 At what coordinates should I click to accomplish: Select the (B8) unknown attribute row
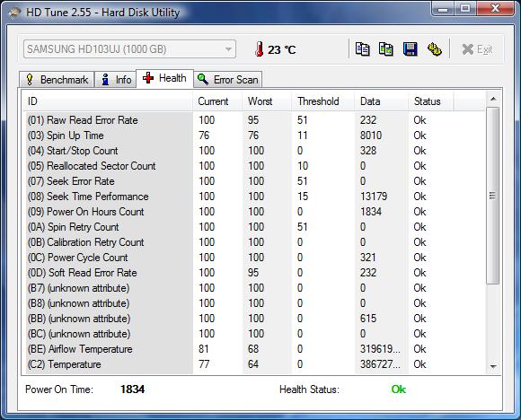[x=254, y=303]
